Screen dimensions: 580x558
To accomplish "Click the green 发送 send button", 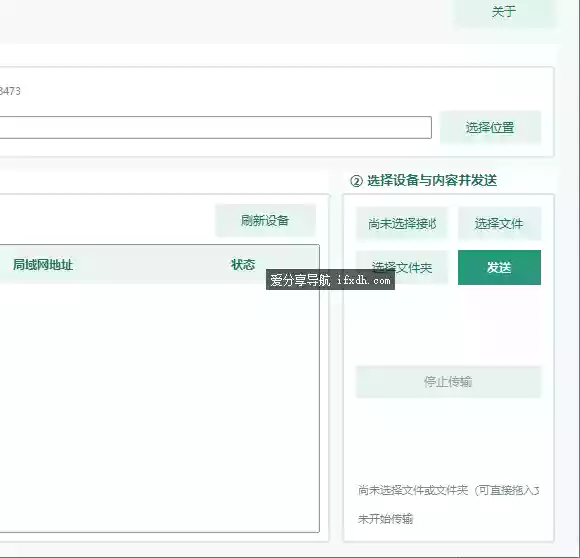I will 499,267.
